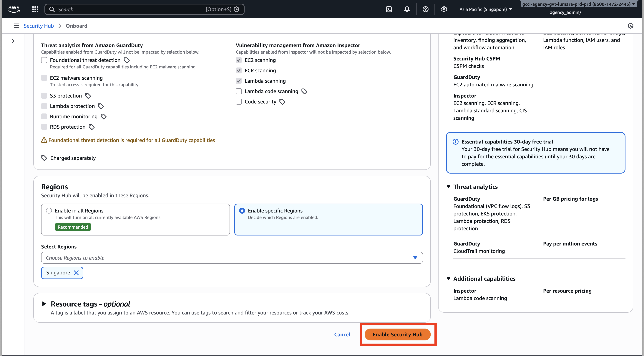Click the price tag icon beside Lambda protection
The image size is (644, 356).
101,106
